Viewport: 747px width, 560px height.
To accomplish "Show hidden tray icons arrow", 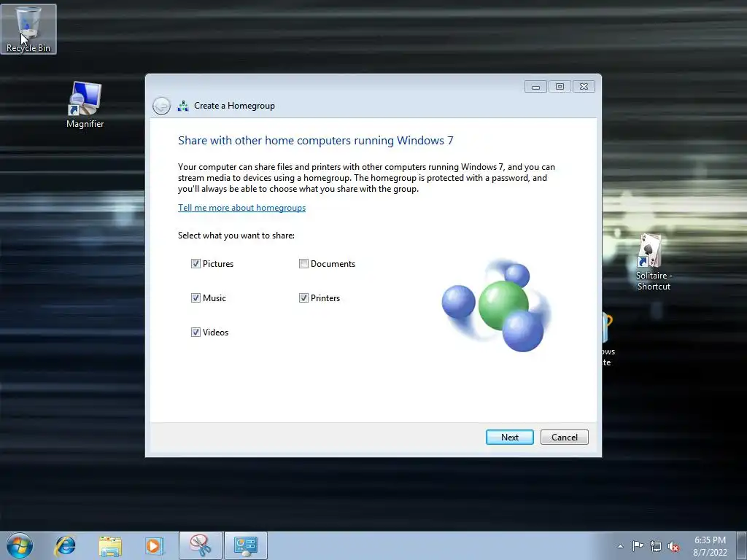I will 620,546.
